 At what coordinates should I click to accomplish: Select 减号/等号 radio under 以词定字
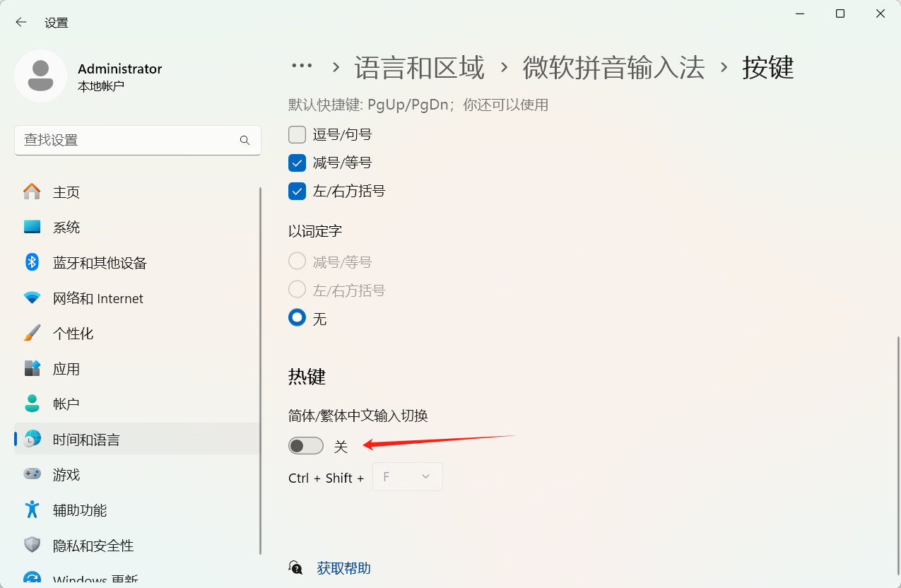[x=297, y=261]
